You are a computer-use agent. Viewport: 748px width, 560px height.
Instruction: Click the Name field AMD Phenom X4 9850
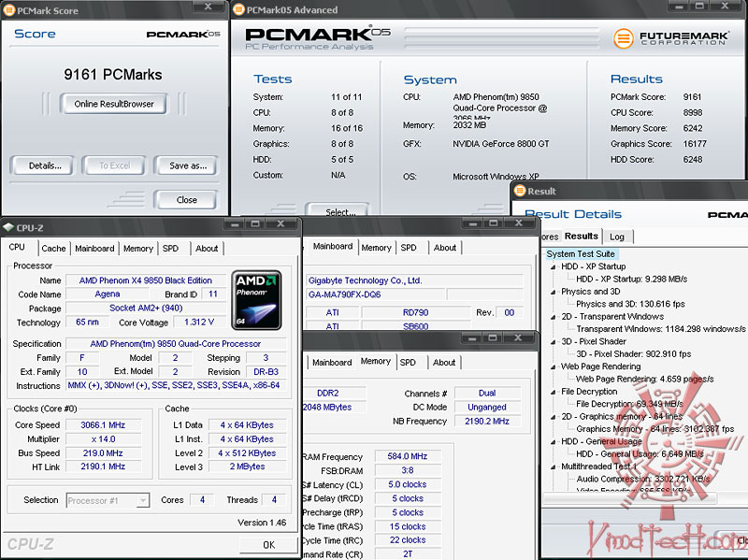click(x=146, y=280)
